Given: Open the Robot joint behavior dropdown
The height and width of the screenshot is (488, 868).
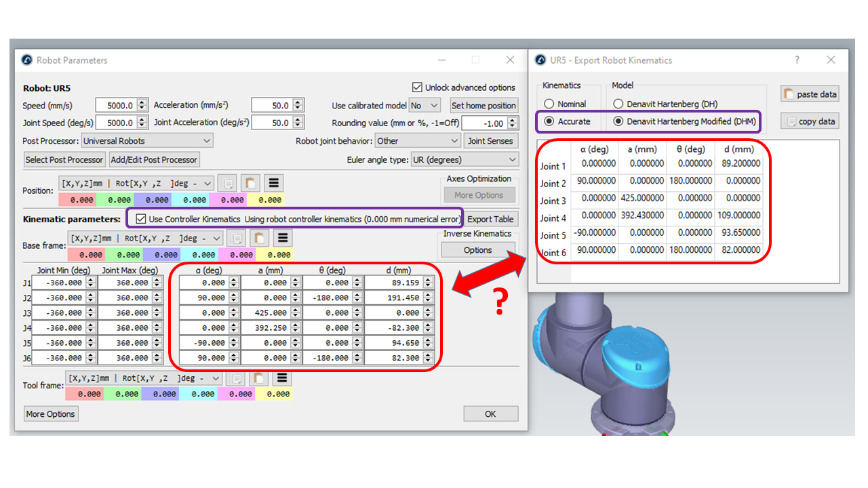Looking at the screenshot, I should pos(418,141).
